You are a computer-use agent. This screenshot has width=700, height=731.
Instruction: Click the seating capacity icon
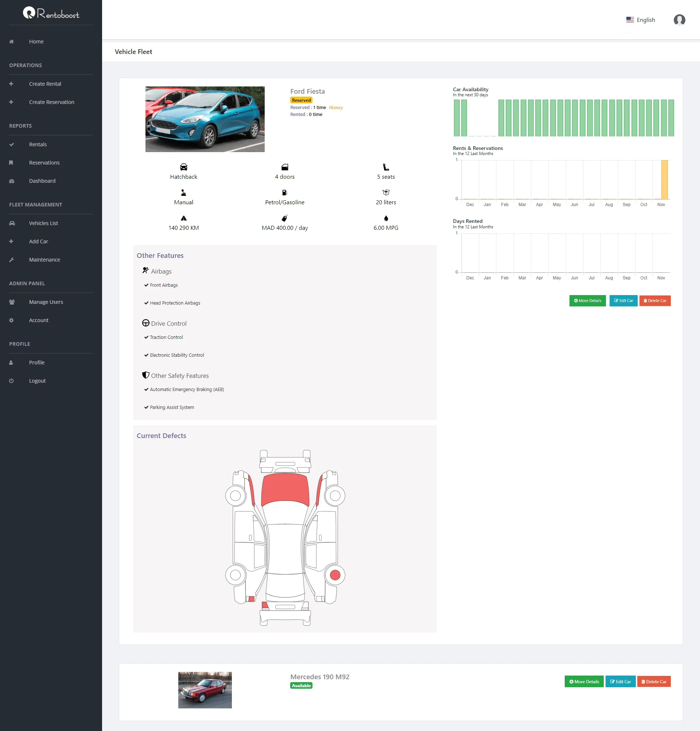(385, 167)
